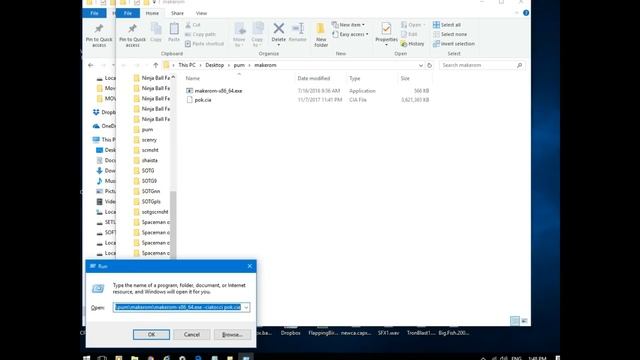Image resolution: width=640 pixels, height=360 pixels.
Task: Switch to Details view using bottom-right toggle
Action: tap(515, 321)
